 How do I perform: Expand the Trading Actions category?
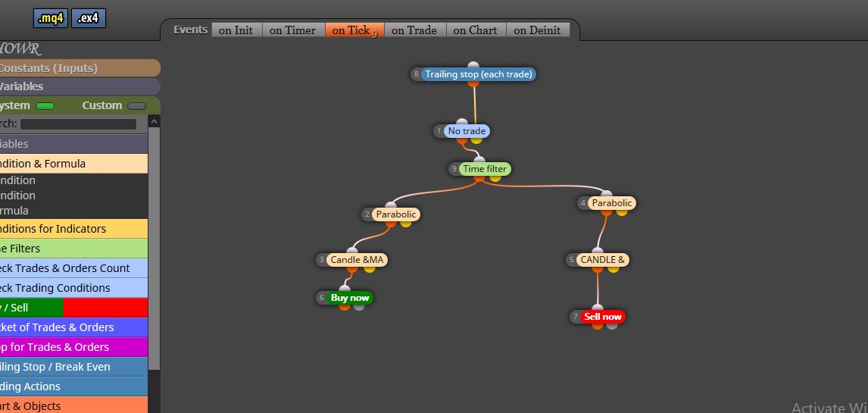coord(73,386)
